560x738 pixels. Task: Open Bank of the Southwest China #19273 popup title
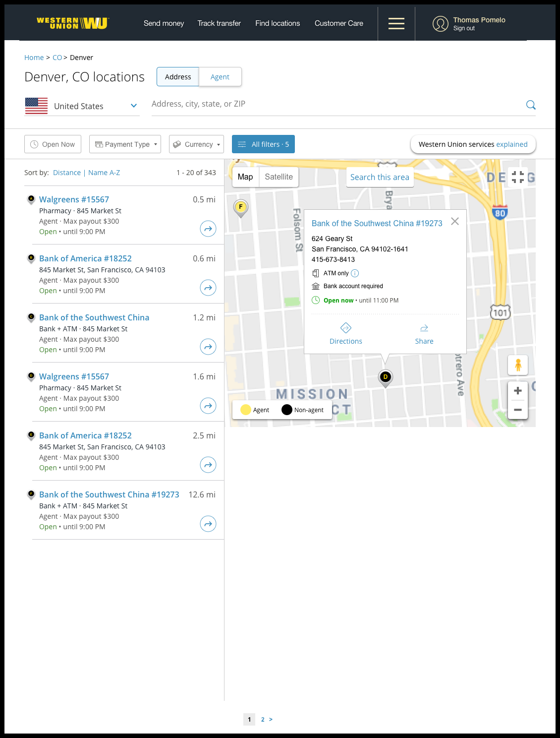click(x=377, y=224)
